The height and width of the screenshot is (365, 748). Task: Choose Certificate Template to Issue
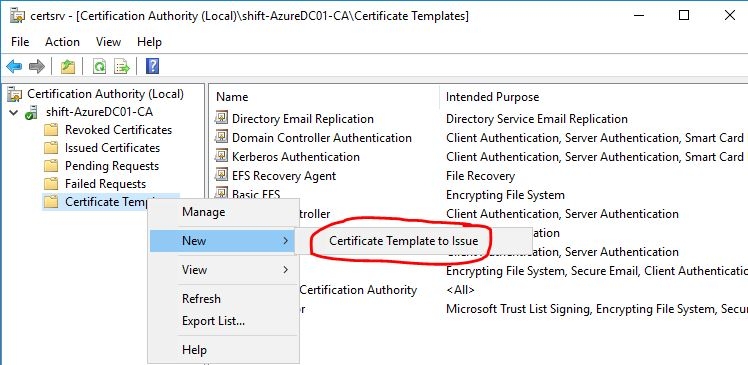[404, 240]
